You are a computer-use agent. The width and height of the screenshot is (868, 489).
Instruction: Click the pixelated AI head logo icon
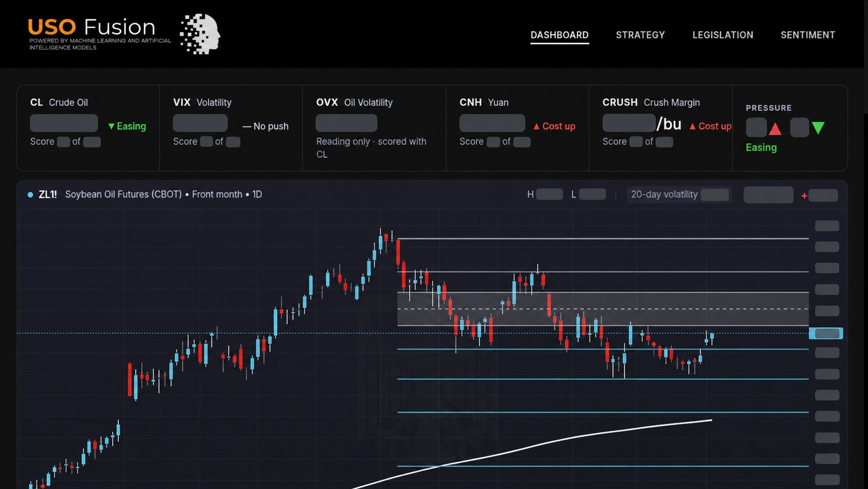(200, 34)
